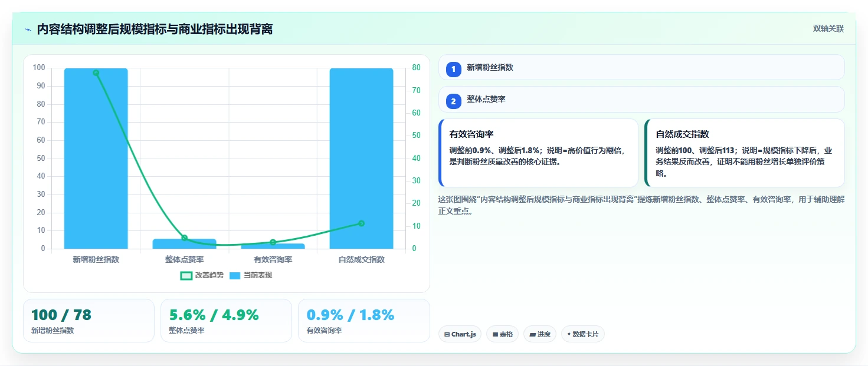Image resolution: width=868 pixels, height=366 pixels.
Task: Click the 双轴关联 tag in header
Action: [828, 28]
